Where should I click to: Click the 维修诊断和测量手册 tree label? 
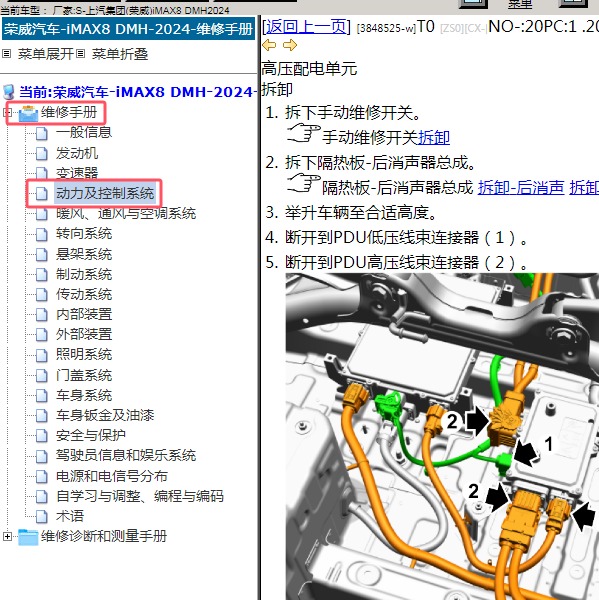pos(104,536)
